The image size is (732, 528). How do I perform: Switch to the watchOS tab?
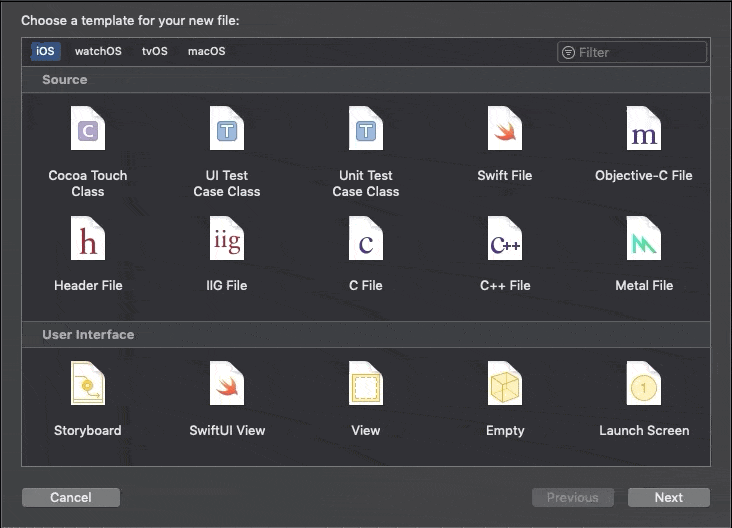[98, 51]
